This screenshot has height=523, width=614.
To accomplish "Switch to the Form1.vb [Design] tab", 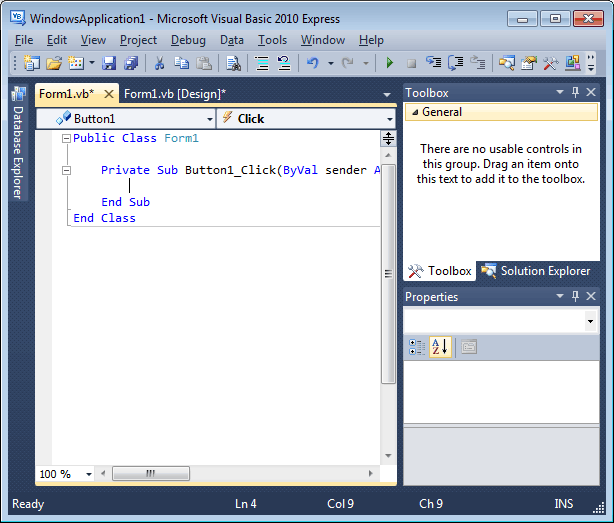I will pyautogui.click(x=175, y=94).
